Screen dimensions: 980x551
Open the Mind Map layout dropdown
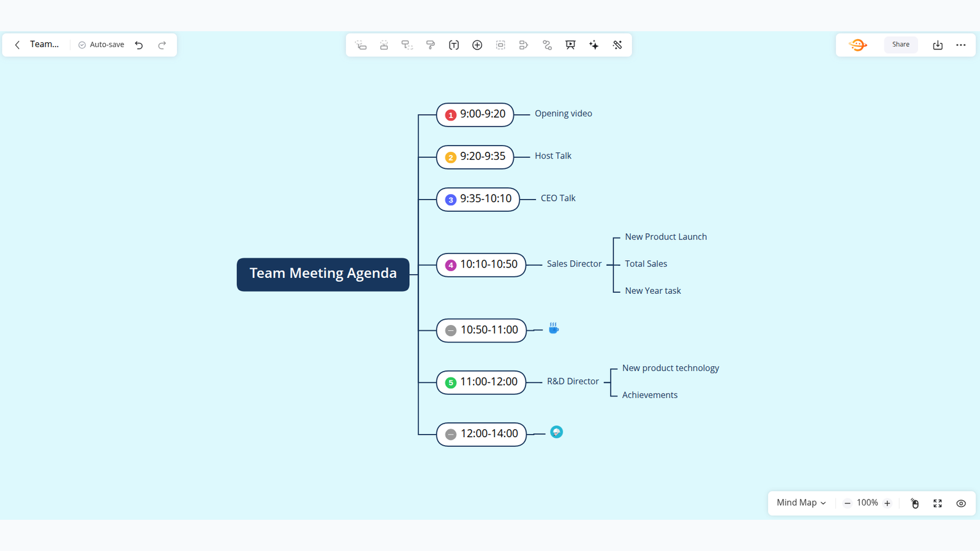801,503
